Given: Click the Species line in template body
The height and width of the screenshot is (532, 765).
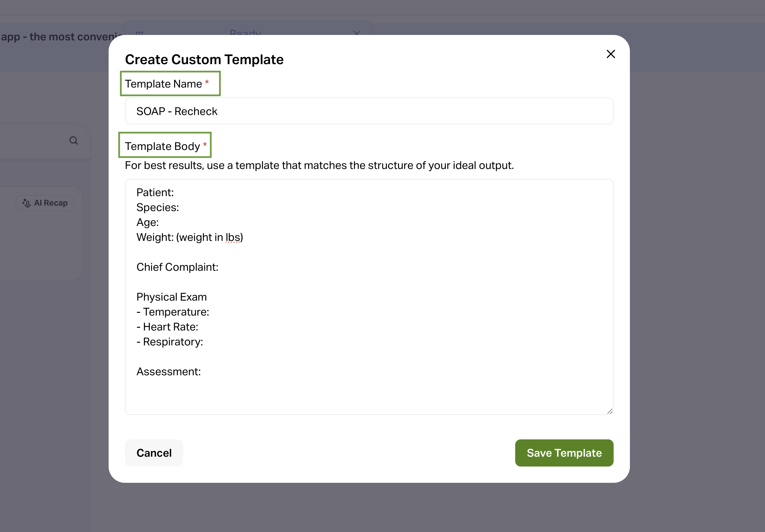Looking at the screenshot, I should pos(157,208).
